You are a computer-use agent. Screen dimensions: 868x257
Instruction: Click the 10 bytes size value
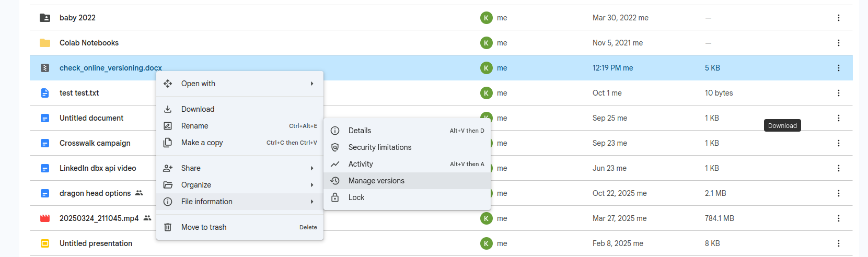pyautogui.click(x=719, y=93)
